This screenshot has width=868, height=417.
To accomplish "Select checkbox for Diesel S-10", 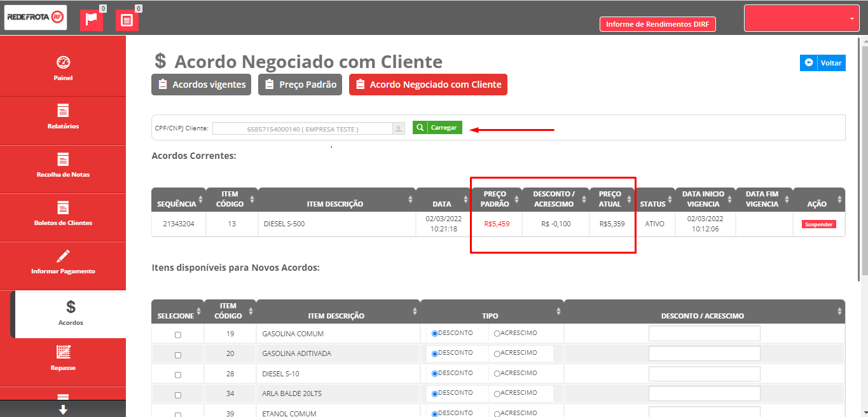I will 177,376.
